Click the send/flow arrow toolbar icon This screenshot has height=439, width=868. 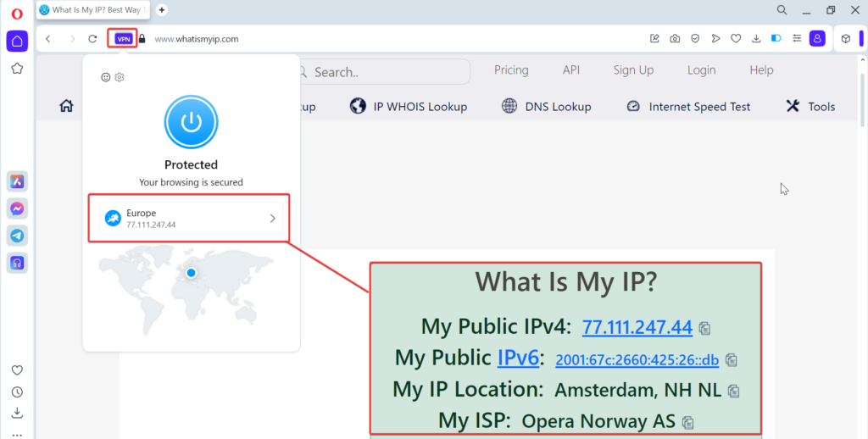coord(715,39)
